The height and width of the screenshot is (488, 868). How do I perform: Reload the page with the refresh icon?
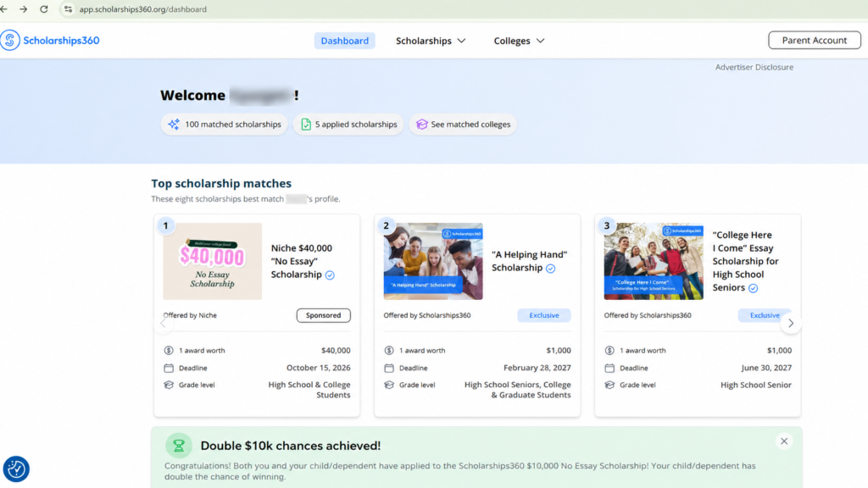coord(44,8)
